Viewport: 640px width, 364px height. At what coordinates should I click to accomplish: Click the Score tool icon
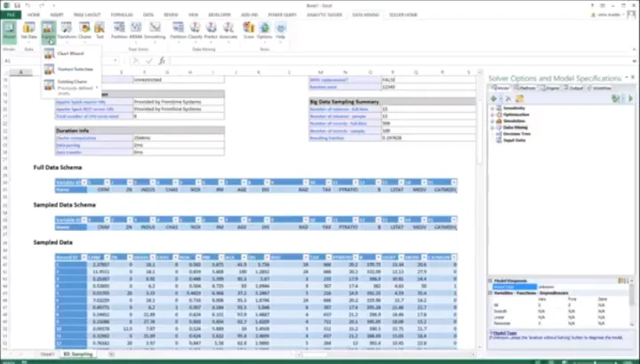[x=248, y=31]
